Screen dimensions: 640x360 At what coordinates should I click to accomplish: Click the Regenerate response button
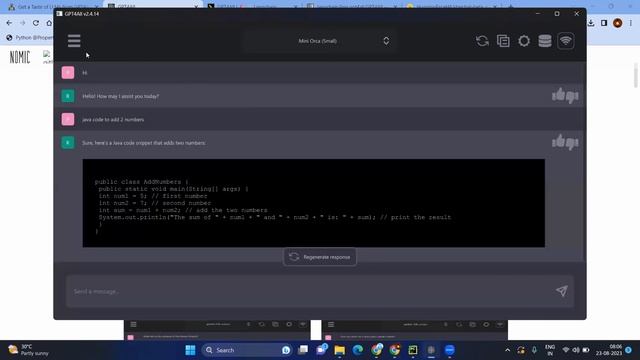click(320, 257)
